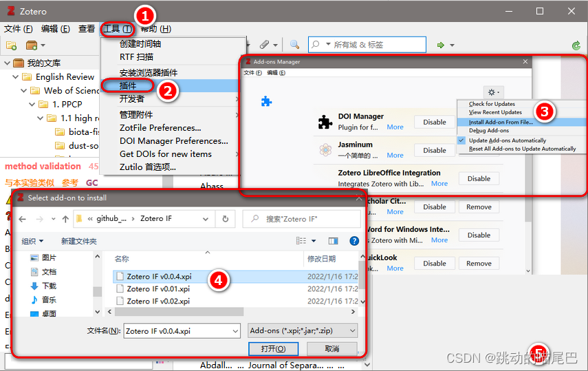
Task: Close the Add-ons Manager window
Action: (525, 61)
